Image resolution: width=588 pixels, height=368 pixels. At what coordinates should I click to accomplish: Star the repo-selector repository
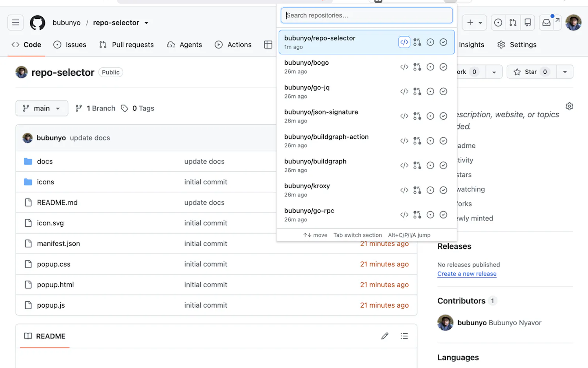pyautogui.click(x=532, y=72)
